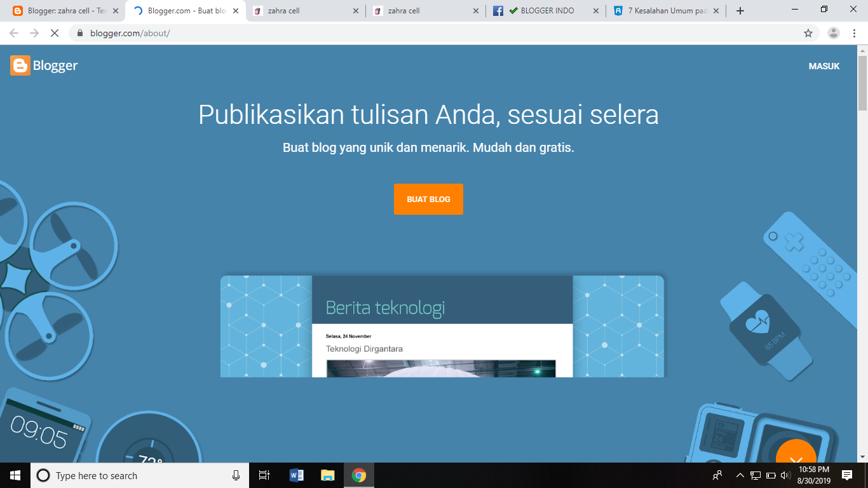868x488 pixels.
Task: Open the Berita teknologi blog preview
Action: (x=442, y=326)
